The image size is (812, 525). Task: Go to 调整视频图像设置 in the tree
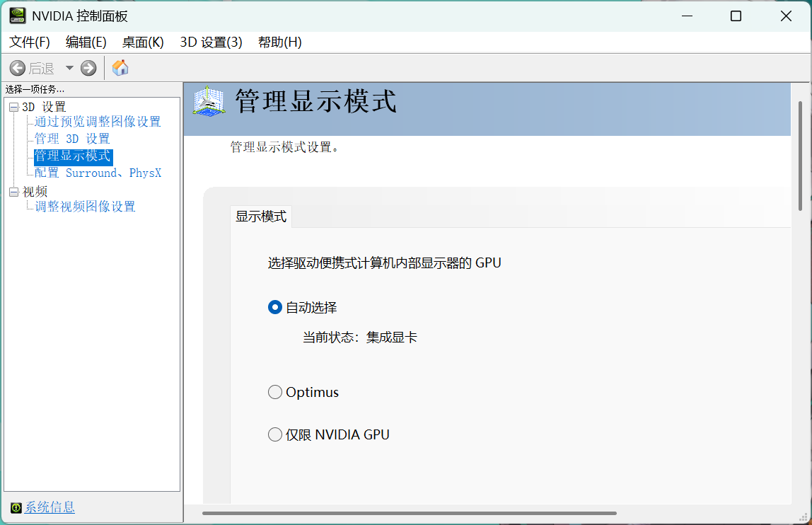[85, 207]
